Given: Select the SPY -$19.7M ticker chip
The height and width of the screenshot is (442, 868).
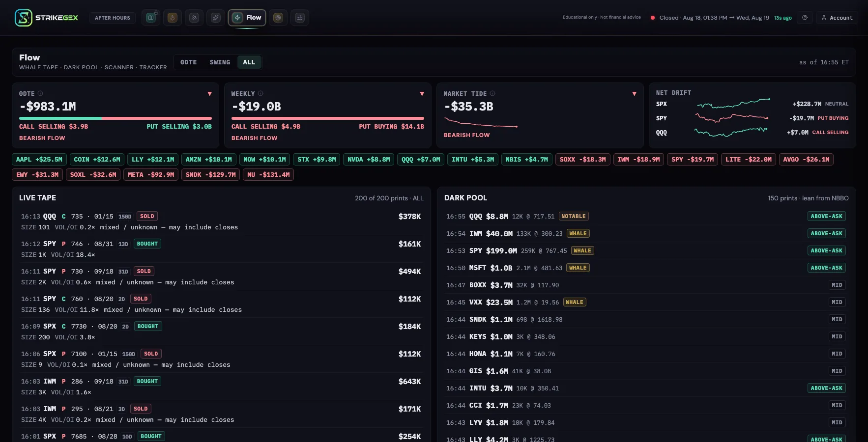Looking at the screenshot, I should (x=693, y=160).
